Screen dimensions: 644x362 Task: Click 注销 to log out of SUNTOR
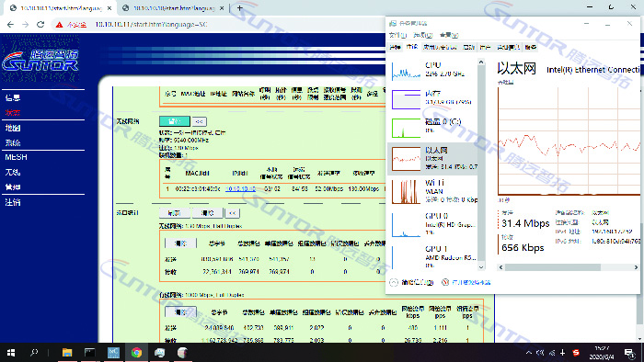[13, 202]
